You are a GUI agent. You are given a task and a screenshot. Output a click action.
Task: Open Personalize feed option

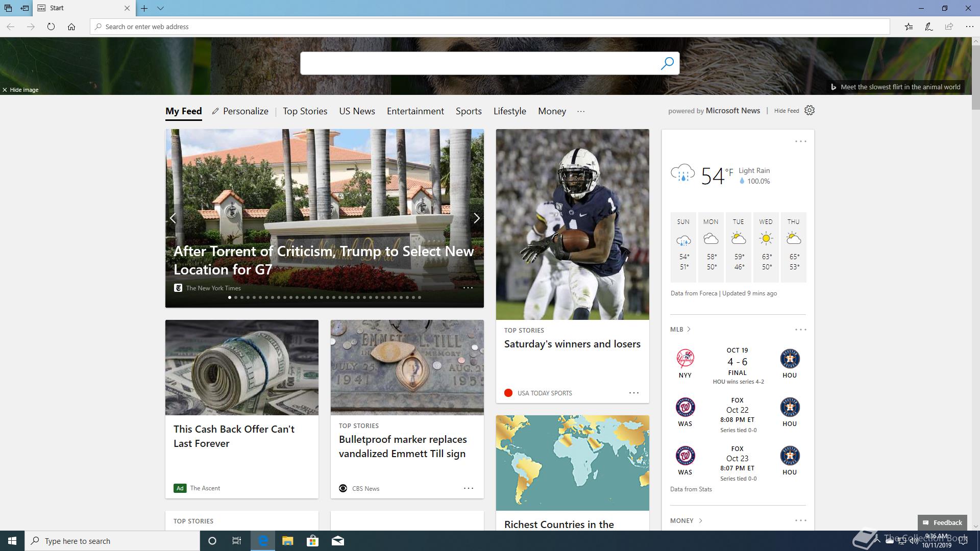pos(240,111)
